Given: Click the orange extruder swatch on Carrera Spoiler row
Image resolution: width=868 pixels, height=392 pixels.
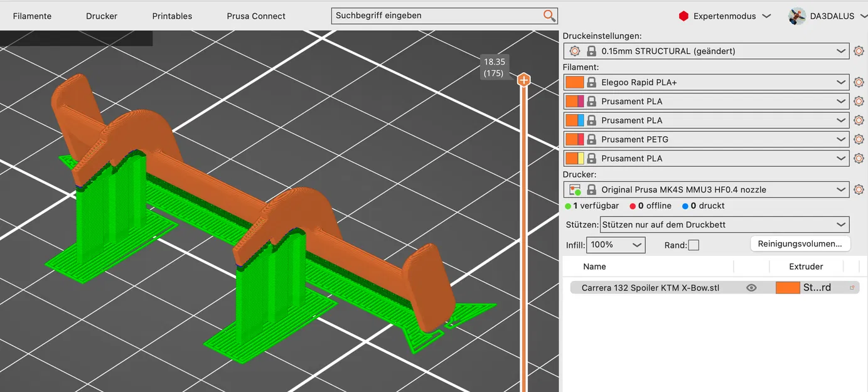Looking at the screenshot, I should coord(788,288).
